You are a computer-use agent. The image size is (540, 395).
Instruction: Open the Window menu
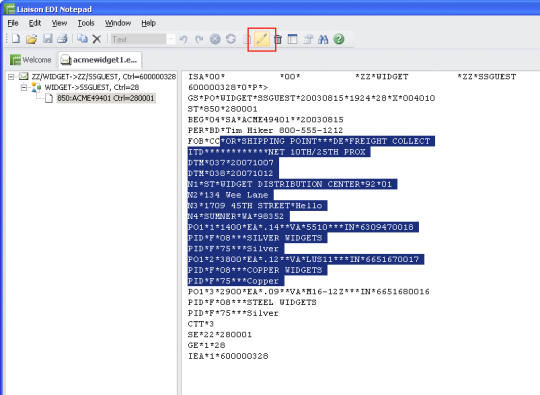point(118,23)
